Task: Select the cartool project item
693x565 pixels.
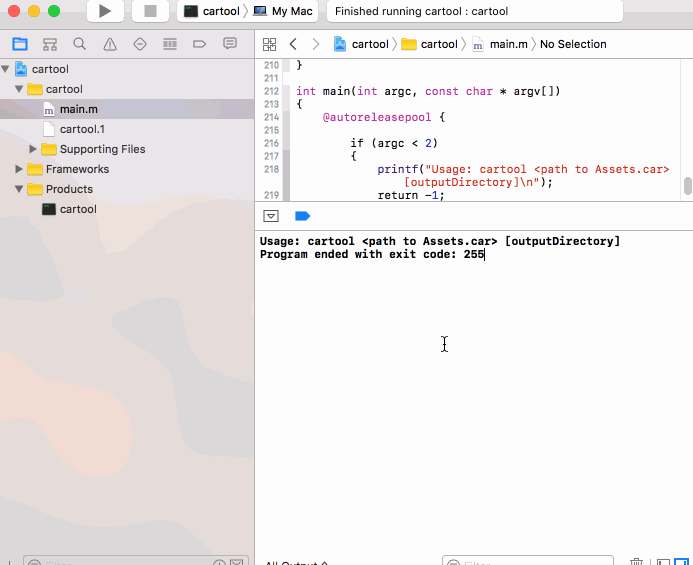Action: click(42, 69)
